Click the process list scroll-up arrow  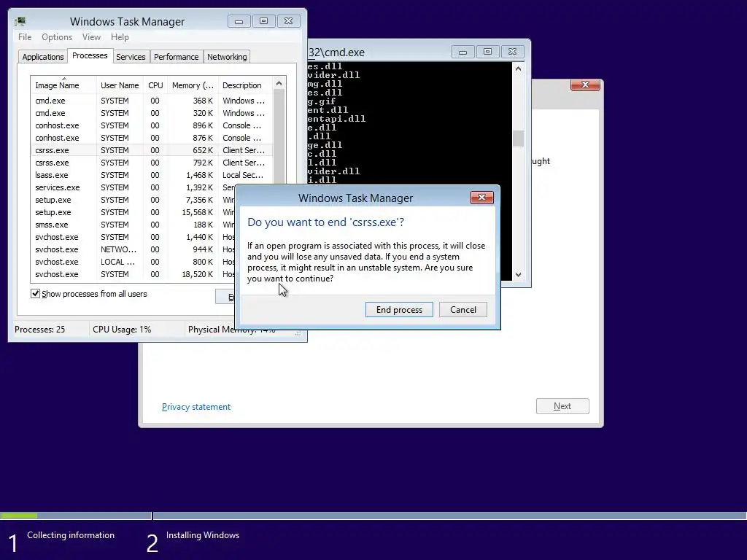(x=279, y=83)
